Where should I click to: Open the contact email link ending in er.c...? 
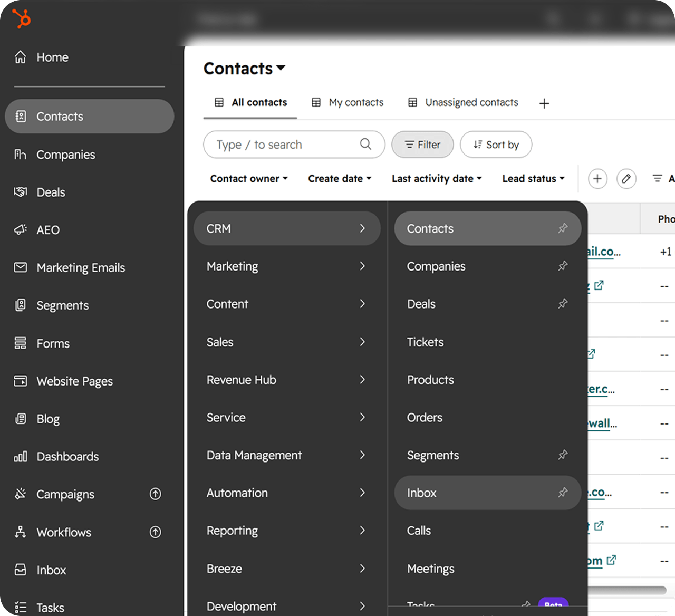coord(601,389)
